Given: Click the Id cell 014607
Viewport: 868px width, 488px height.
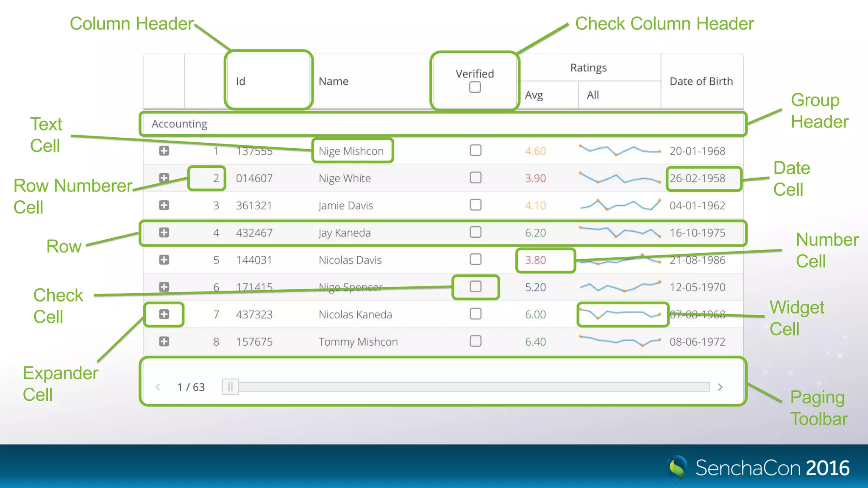Looking at the screenshot, I should (254, 178).
